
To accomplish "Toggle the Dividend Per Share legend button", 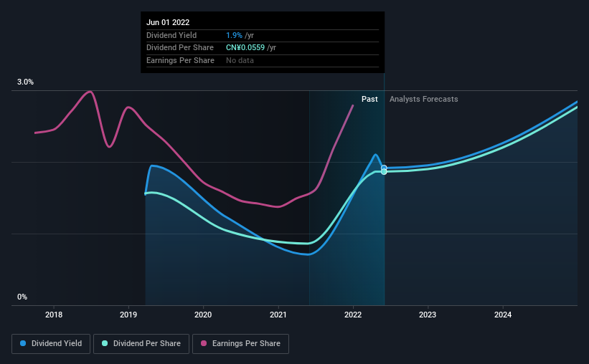I will tap(141, 344).
